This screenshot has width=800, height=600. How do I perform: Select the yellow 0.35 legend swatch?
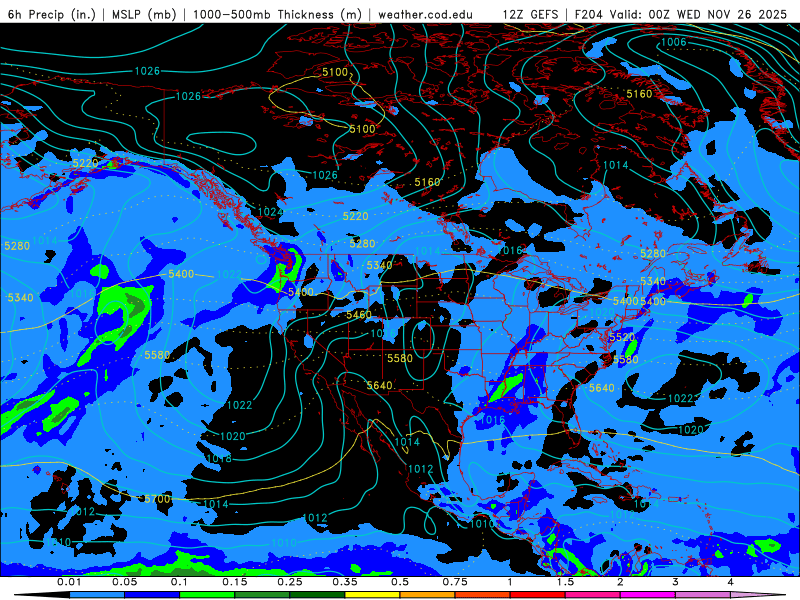[x=372, y=595]
